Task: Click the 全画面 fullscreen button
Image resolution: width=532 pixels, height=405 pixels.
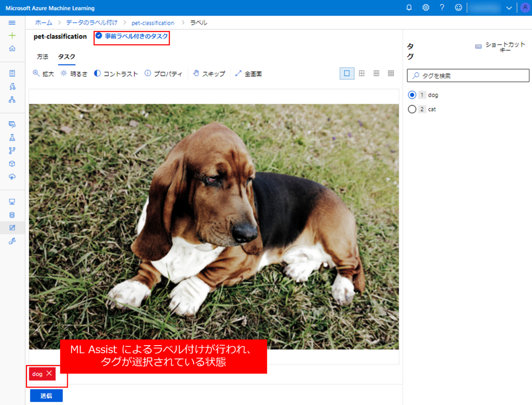Action: pyautogui.click(x=249, y=74)
